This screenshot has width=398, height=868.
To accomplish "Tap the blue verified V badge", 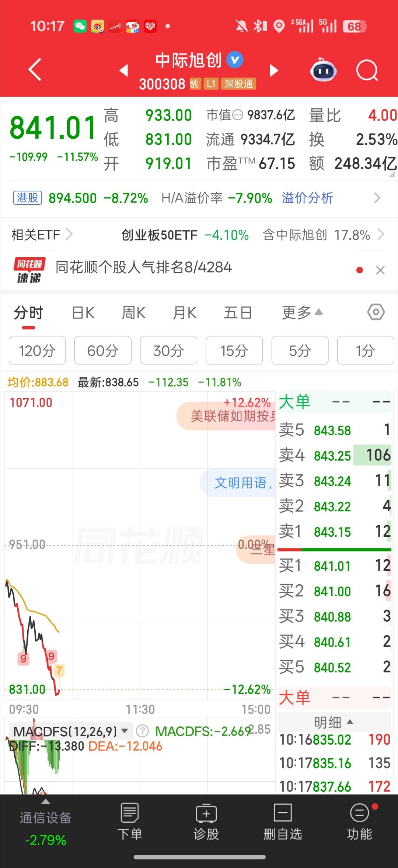I will (235, 60).
